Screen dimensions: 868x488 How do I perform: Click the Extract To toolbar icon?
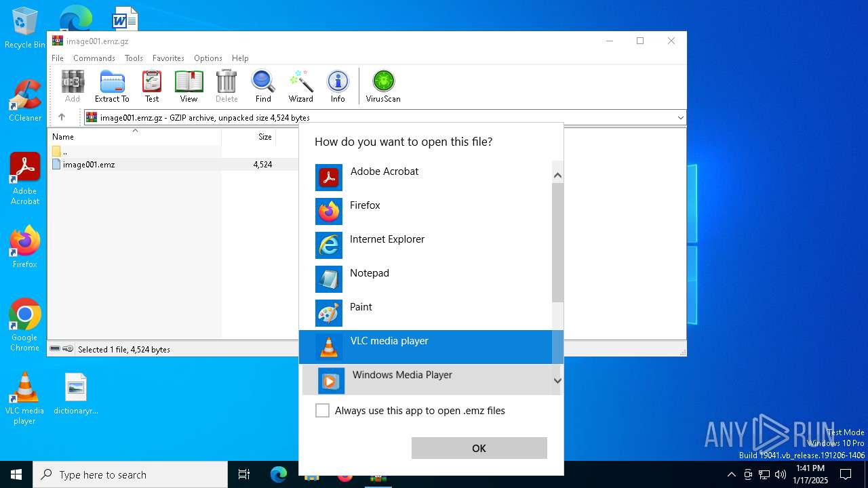tap(112, 86)
